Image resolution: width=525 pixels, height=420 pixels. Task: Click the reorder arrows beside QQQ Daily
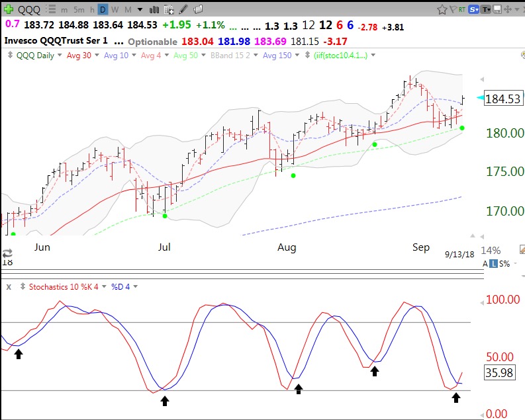pyautogui.click(x=10, y=55)
